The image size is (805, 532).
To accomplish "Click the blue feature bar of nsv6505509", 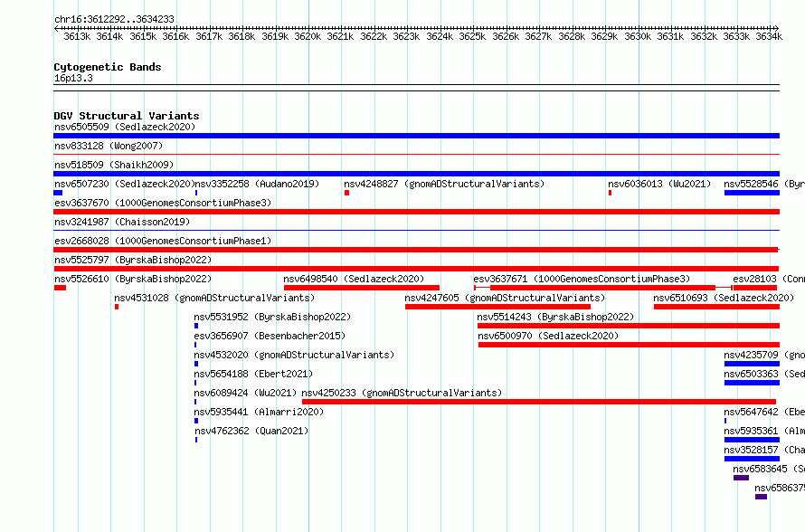I will pyautogui.click(x=416, y=136).
